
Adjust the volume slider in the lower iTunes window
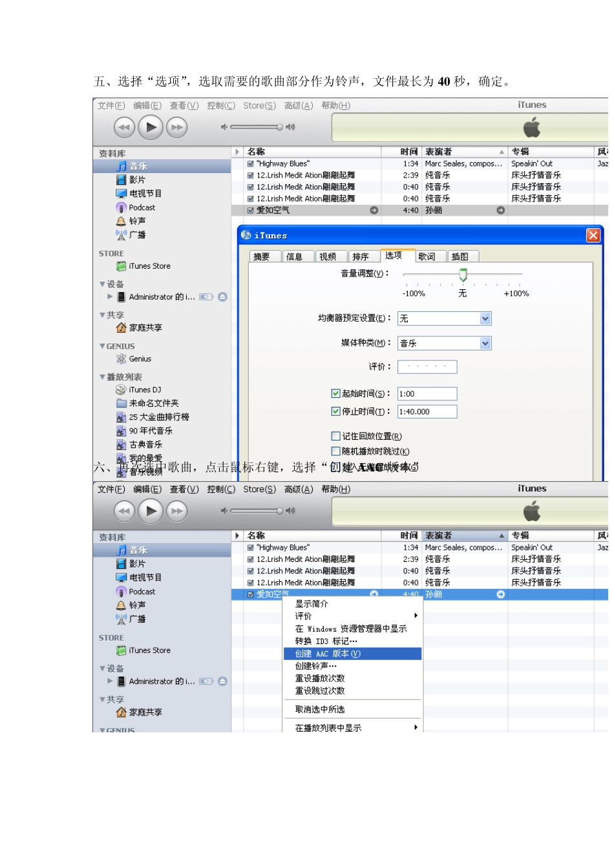[x=255, y=511]
